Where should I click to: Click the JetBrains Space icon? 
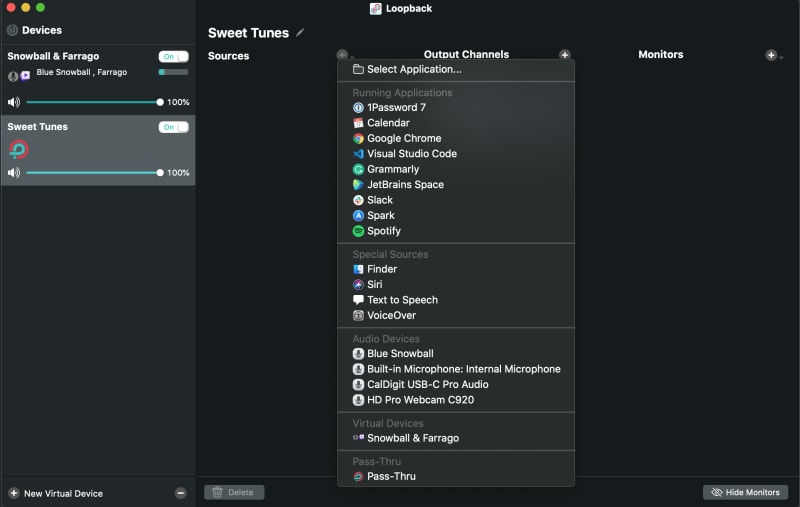[358, 185]
